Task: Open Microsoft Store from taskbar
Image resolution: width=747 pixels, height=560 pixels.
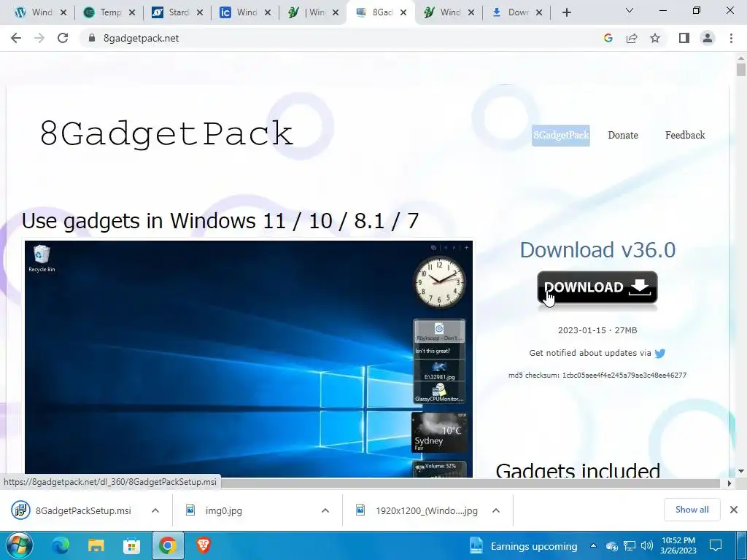Action: coord(131,545)
